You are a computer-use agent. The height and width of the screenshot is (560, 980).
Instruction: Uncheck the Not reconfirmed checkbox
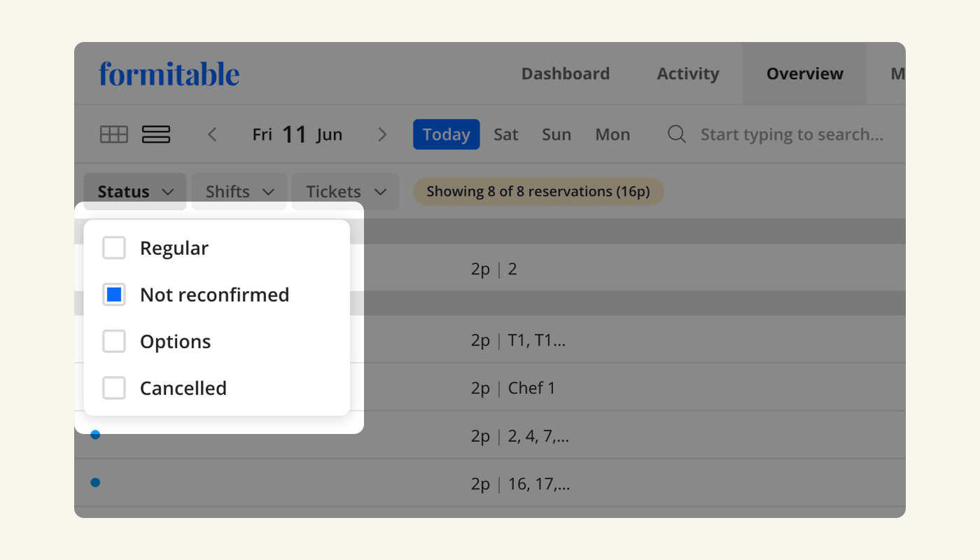pos(114,295)
